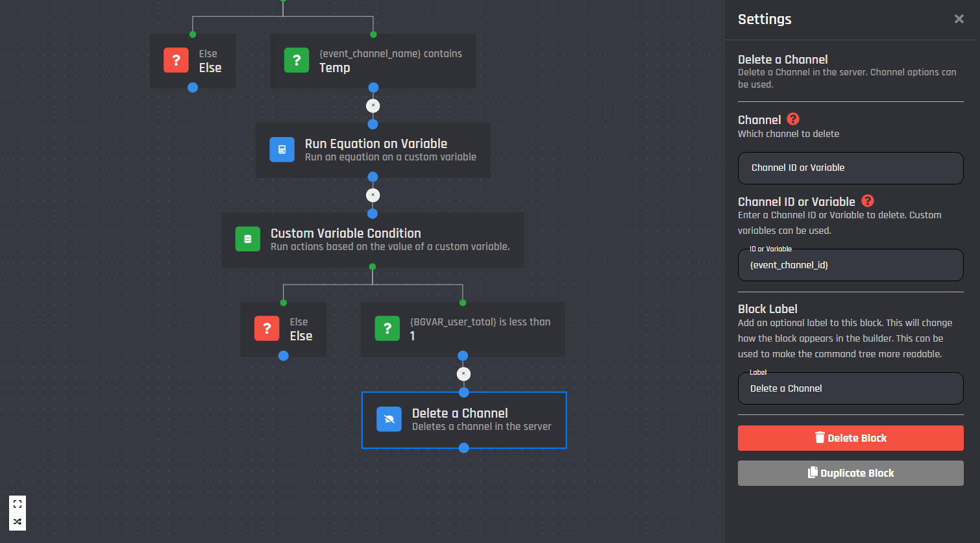
Task: Click output connector below Delete a Channel block
Action: coord(463,448)
